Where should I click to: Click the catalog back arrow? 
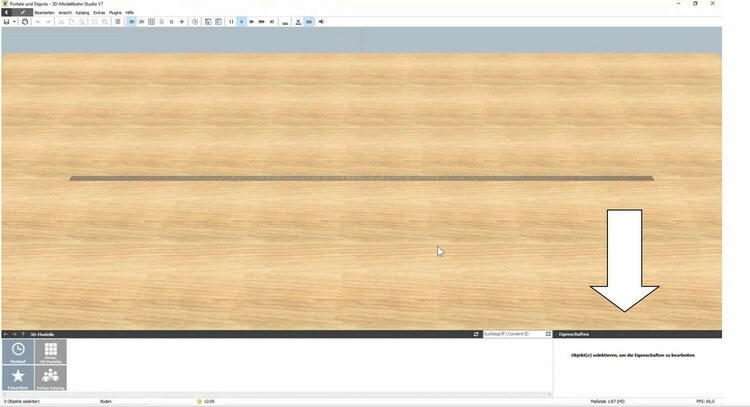click(x=6, y=334)
